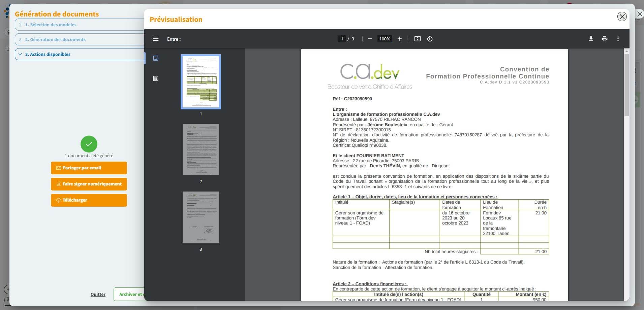Image resolution: width=644 pixels, height=310 pixels.
Task: Click the 'Denis THÉVIN' name in document
Action: pos(385,166)
